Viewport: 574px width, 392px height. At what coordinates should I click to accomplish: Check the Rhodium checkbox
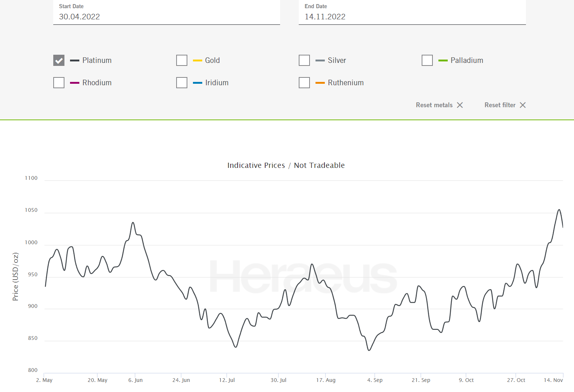[59, 83]
